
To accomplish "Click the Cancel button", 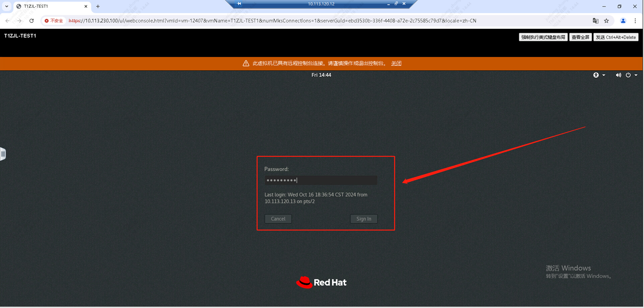I will 278,219.
